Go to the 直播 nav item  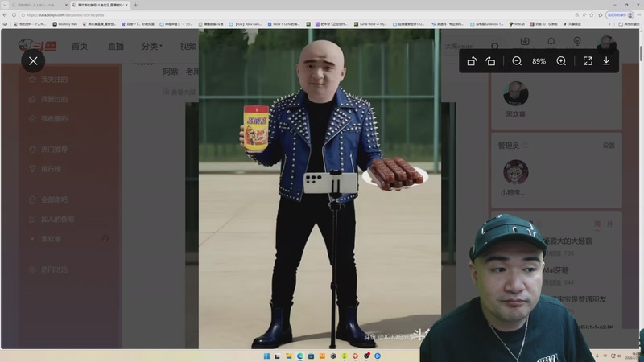[x=116, y=47]
